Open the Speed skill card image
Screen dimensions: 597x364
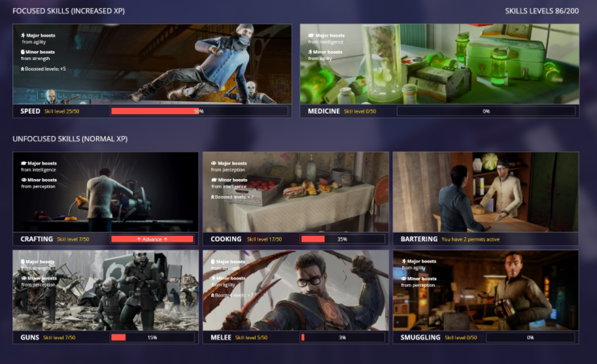[152, 64]
